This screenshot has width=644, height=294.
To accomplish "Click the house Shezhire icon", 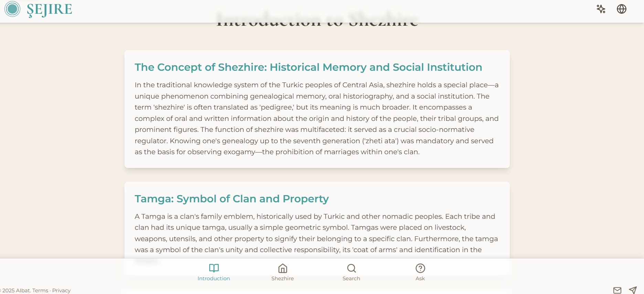I will pos(282,268).
